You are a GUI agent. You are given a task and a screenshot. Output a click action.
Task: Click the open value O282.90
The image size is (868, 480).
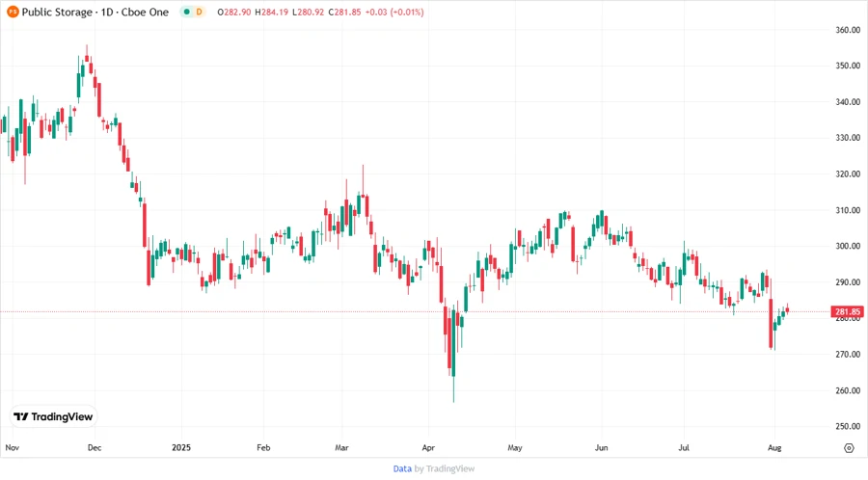click(x=234, y=12)
